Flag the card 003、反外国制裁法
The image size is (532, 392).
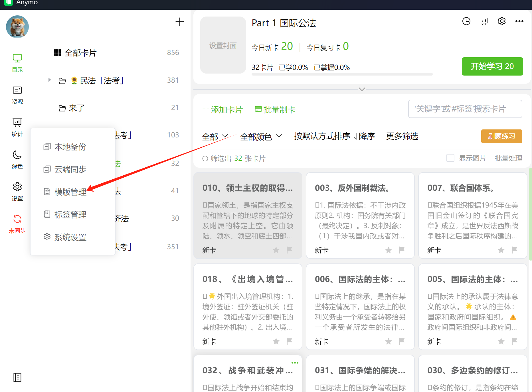402,250
